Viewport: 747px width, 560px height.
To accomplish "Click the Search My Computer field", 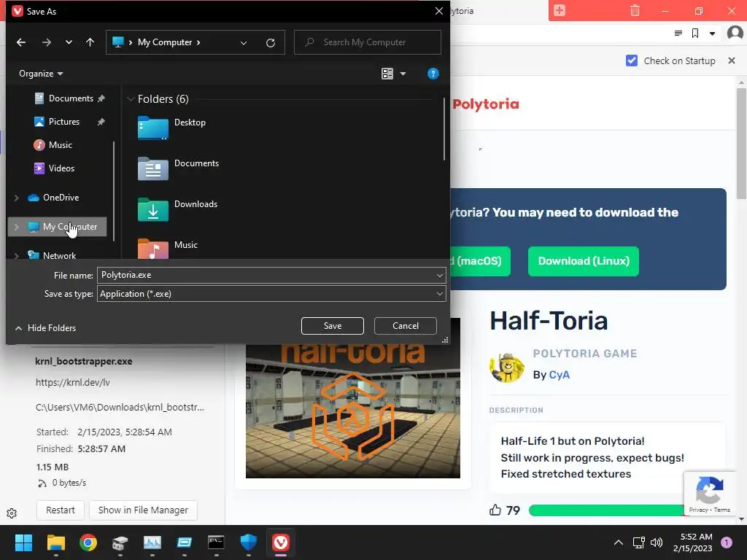I will (368, 42).
